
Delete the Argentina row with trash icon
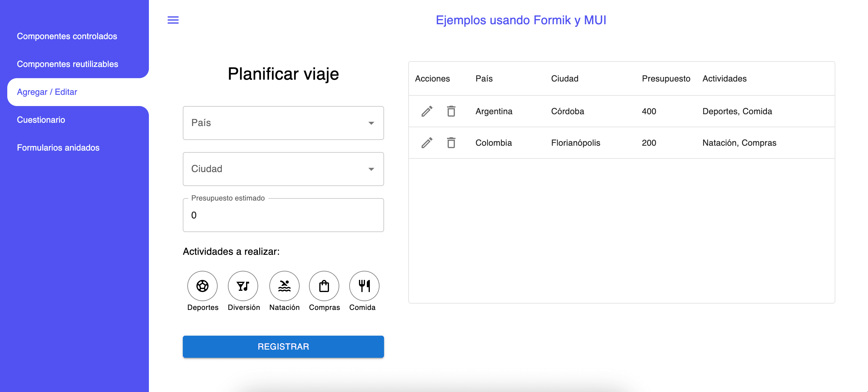[x=451, y=111]
